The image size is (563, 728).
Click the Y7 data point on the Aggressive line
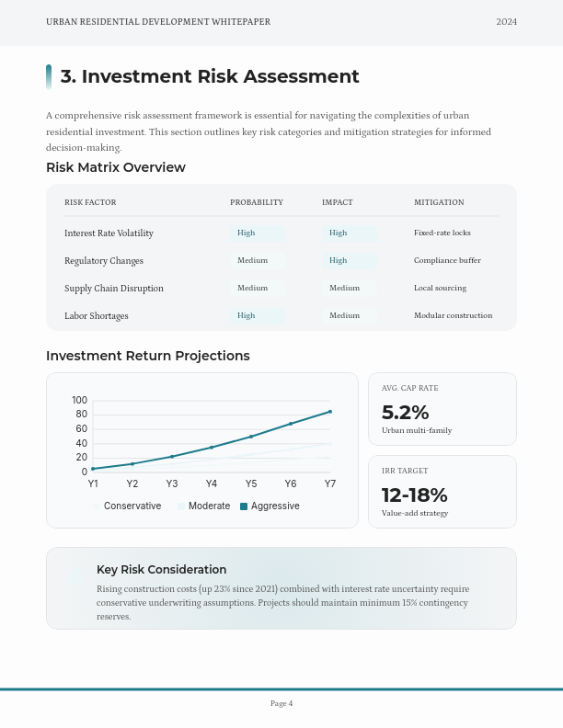pos(330,412)
